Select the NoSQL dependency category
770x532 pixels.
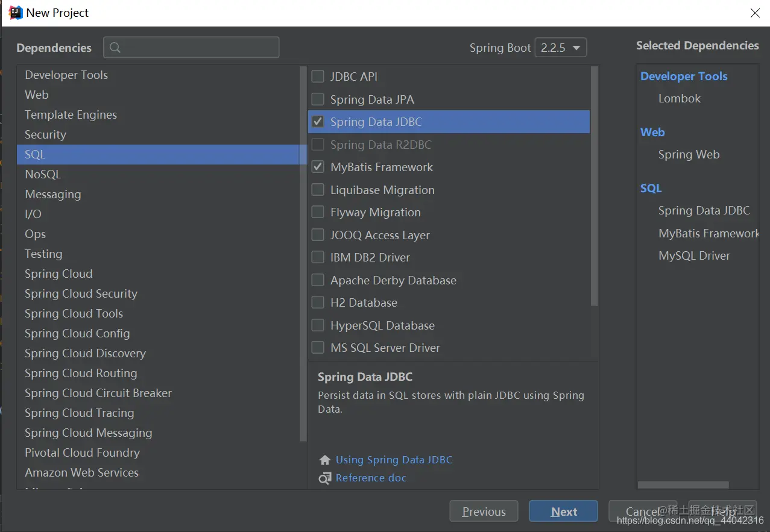(x=43, y=174)
